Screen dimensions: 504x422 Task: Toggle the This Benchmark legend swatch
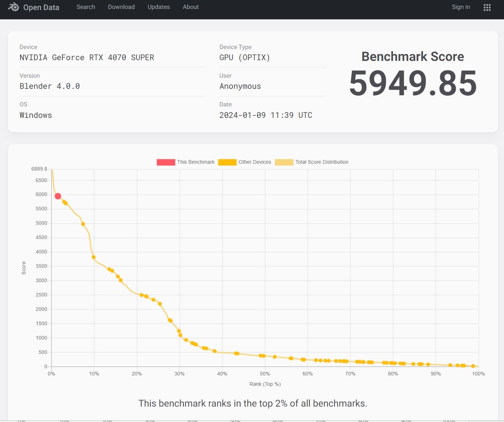pos(166,162)
